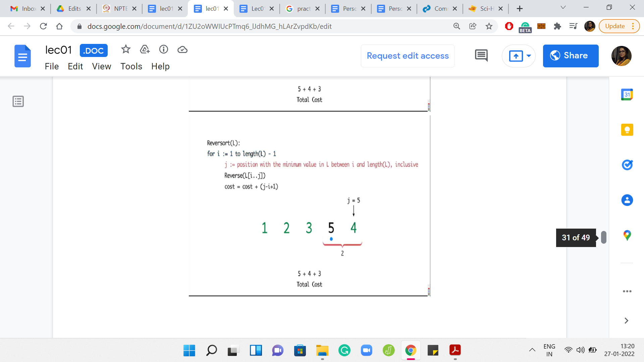Image resolution: width=644 pixels, height=362 pixels.
Task: Show hidden system tray icons
Action: [532, 350]
